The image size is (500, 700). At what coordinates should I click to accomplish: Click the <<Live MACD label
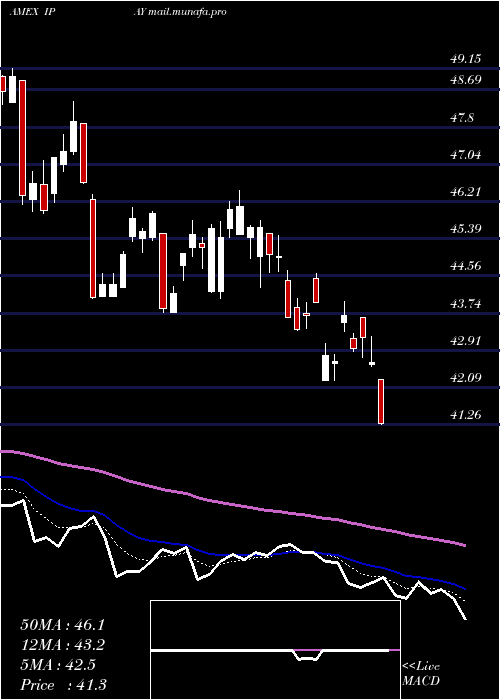pyautogui.click(x=421, y=674)
